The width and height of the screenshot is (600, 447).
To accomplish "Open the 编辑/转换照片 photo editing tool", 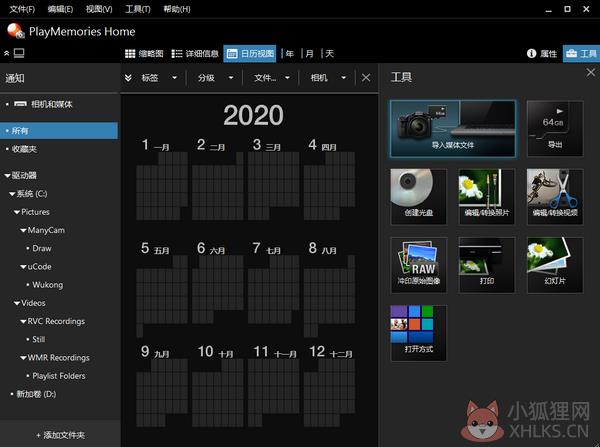I will pos(487,196).
